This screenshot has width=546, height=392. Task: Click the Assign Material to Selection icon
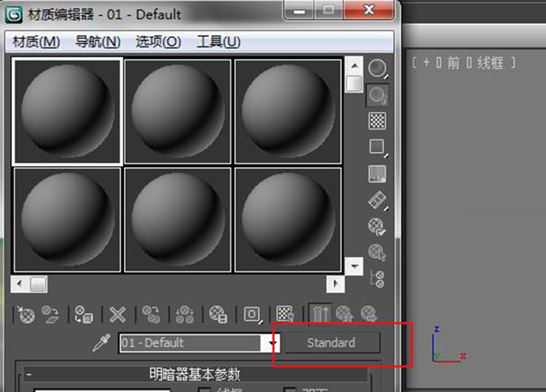click(x=84, y=315)
